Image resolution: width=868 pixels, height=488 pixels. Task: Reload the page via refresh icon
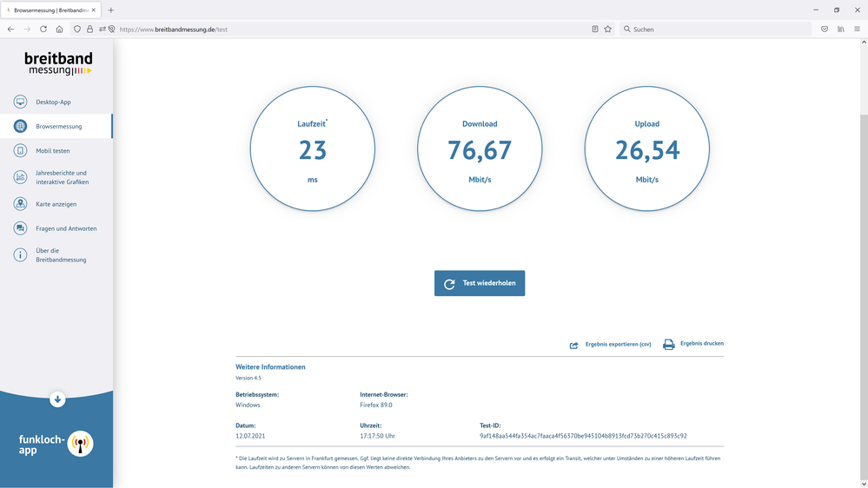[43, 30]
